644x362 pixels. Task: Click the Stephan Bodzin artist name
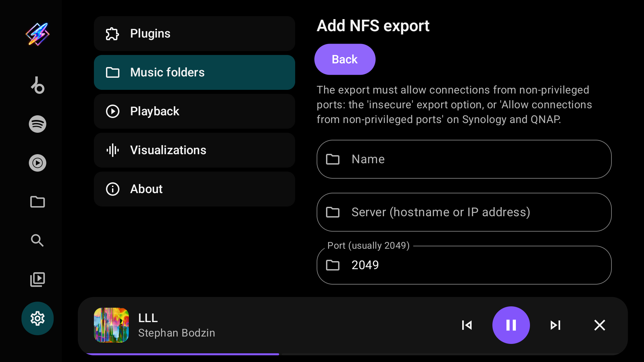177,333
